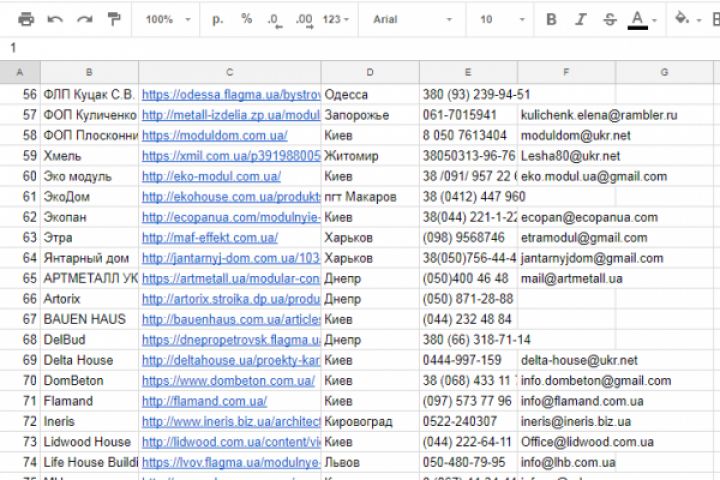Image resolution: width=720 pixels, height=480 pixels.
Task: Open the ekohouse.com.ua link
Action: (x=231, y=197)
